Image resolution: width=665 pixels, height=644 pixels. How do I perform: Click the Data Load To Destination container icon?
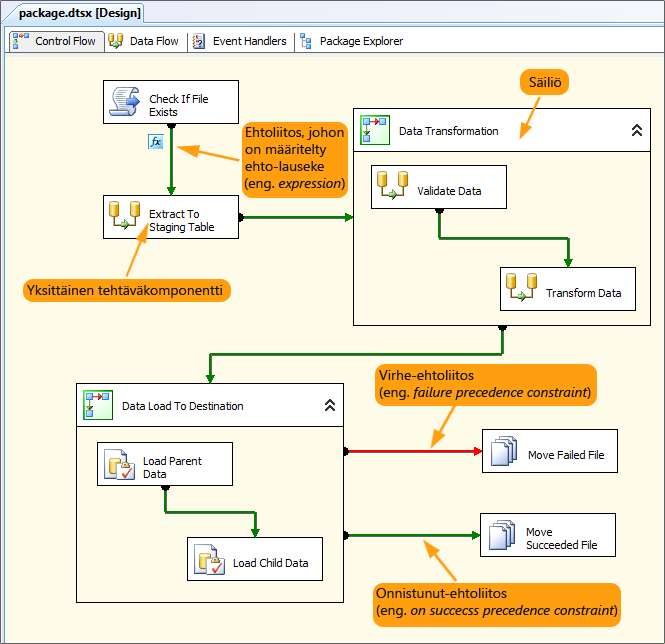click(x=98, y=405)
